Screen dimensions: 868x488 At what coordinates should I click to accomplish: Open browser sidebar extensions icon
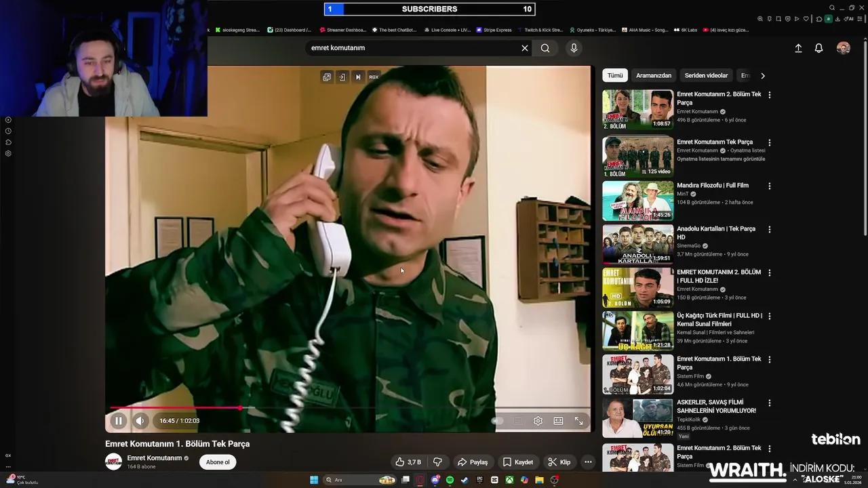click(x=8, y=142)
